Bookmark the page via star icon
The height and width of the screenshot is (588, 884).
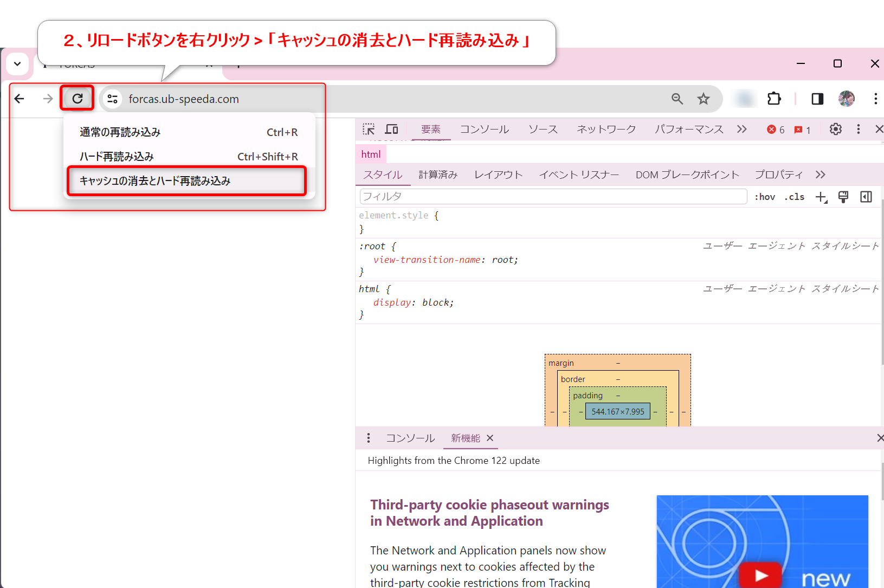tap(703, 99)
